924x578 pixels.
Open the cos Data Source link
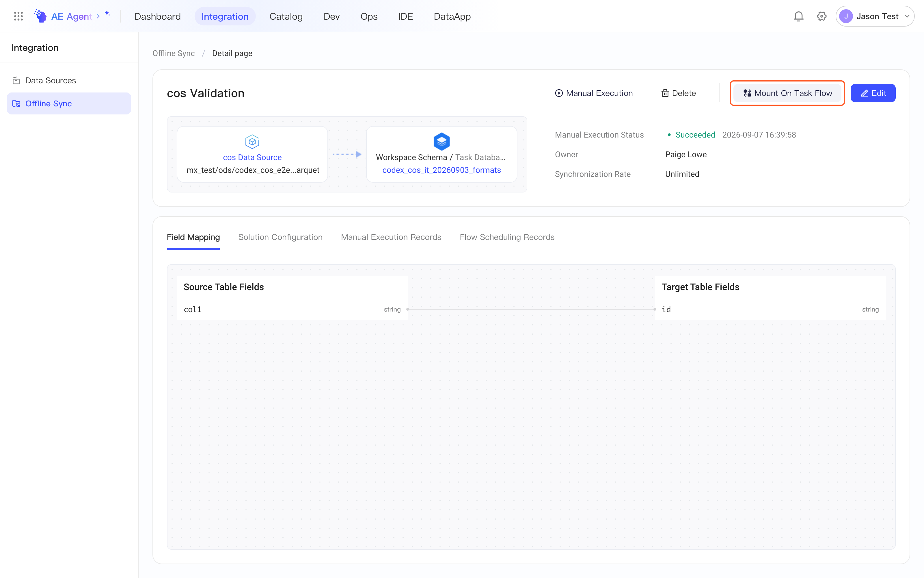pos(252,158)
